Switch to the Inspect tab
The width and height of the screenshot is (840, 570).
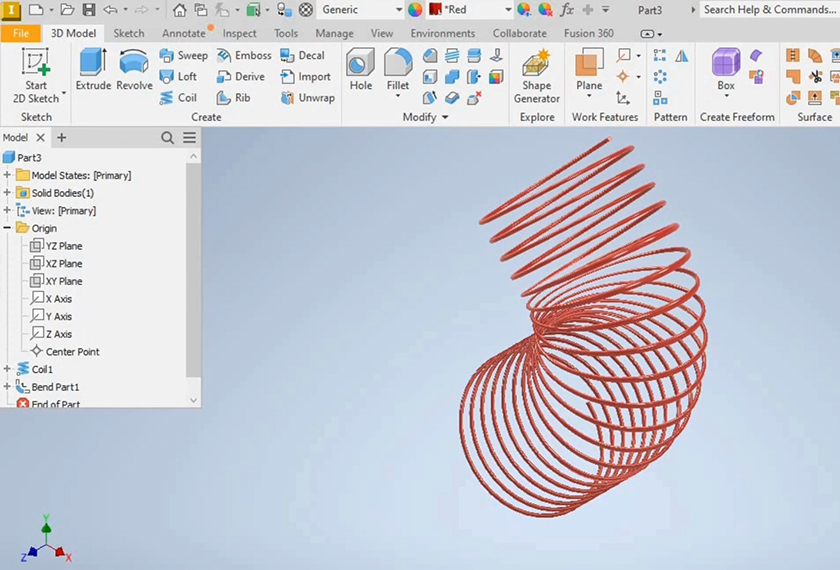[239, 33]
